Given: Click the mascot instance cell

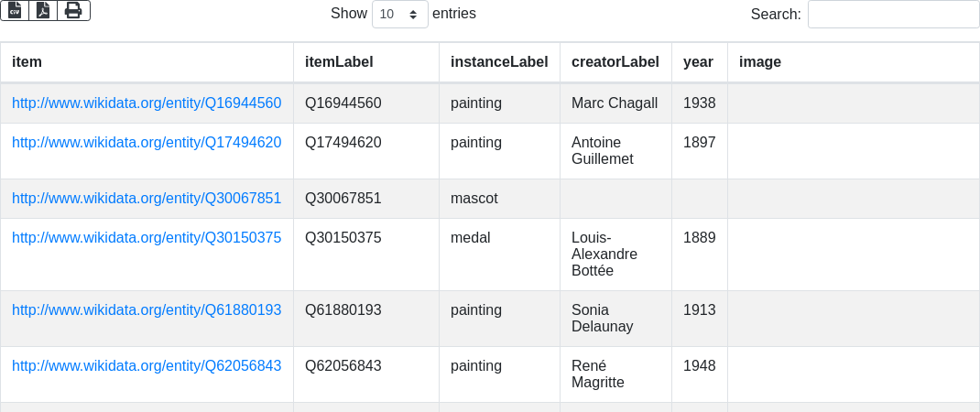Looking at the screenshot, I should coord(474,199).
